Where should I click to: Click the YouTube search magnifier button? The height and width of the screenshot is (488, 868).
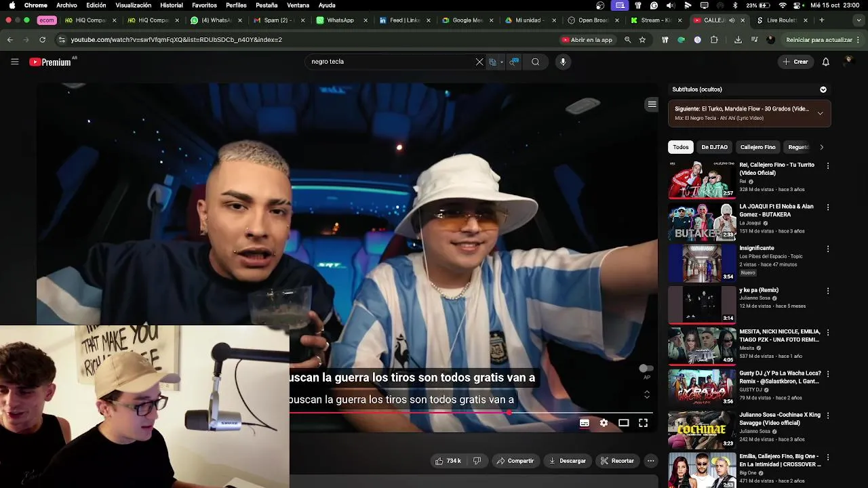[x=536, y=62]
